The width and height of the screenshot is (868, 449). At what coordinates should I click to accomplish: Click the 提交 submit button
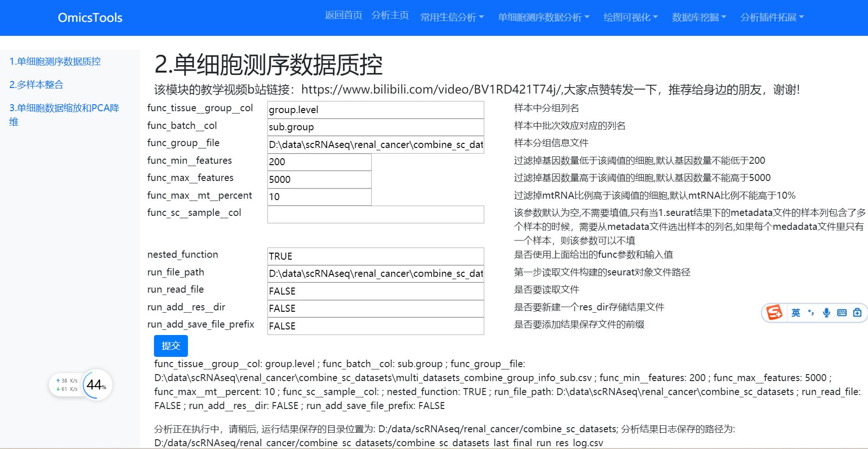pyautogui.click(x=171, y=346)
